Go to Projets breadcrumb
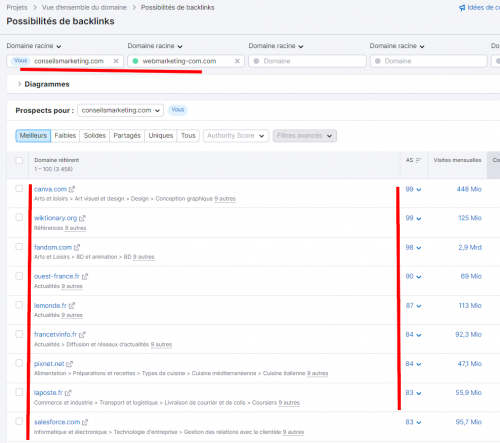The width and height of the screenshot is (500, 443). [x=17, y=7]
